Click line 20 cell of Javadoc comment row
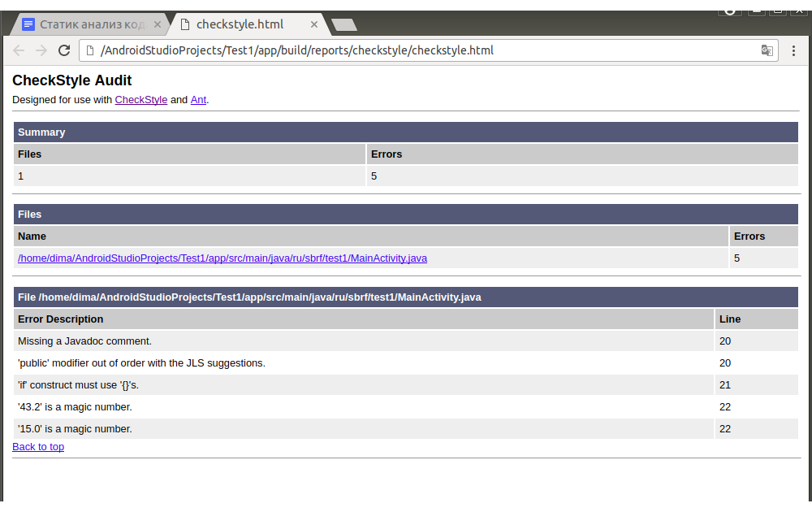The height and width of the screenshot is (512, 812). 757,341
